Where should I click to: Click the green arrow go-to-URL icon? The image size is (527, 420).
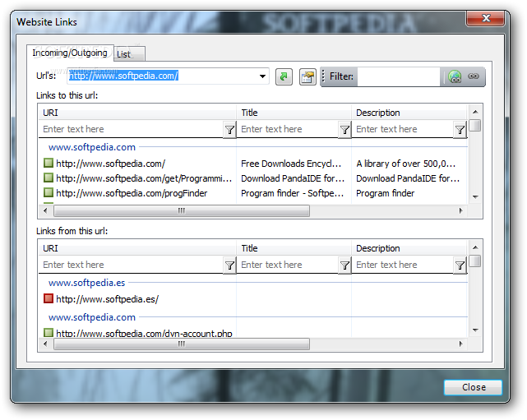(284, 76)
